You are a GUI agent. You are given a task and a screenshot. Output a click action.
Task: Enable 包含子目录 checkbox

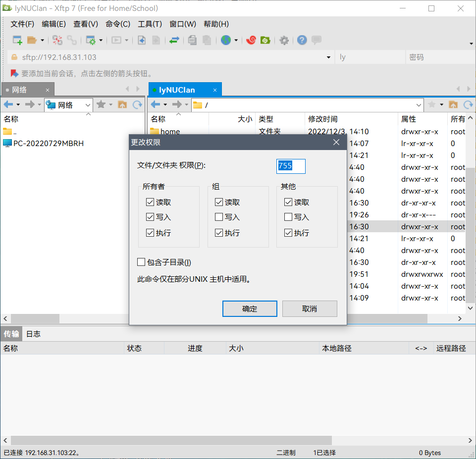pos(141,262)
